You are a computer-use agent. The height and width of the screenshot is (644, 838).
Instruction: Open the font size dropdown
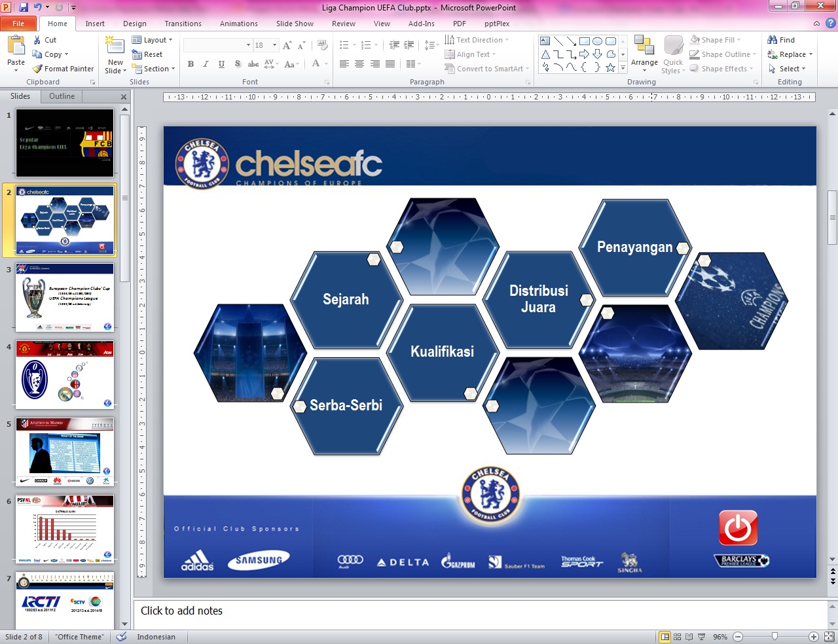pos(275,45)
